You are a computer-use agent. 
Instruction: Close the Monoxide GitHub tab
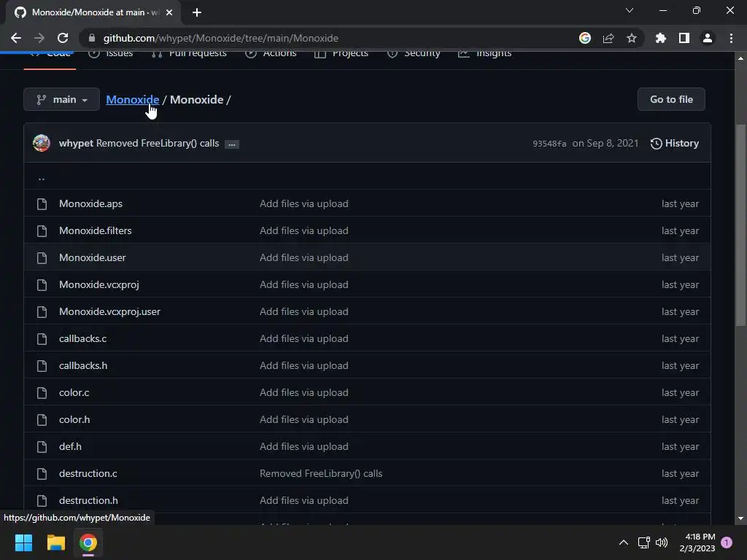tap(169, 12)
